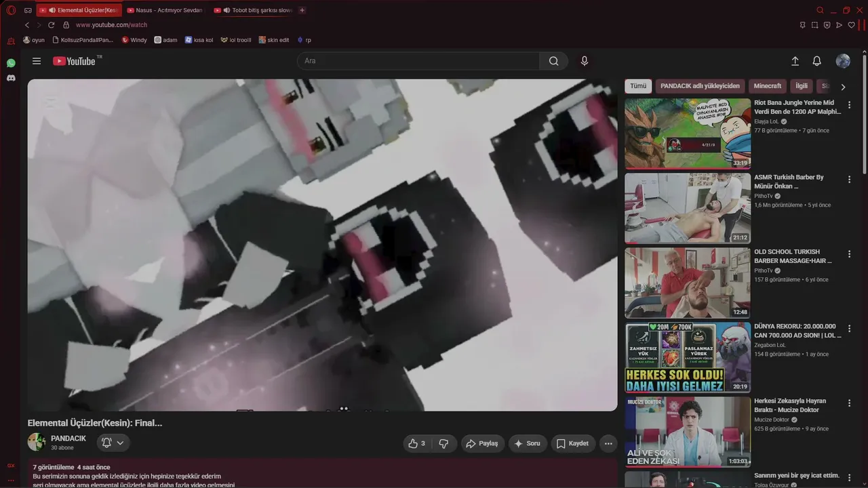The width and height of the screenshot is (868, 488).
Task: Start voice search with microphone
Action: click(585, 61)
